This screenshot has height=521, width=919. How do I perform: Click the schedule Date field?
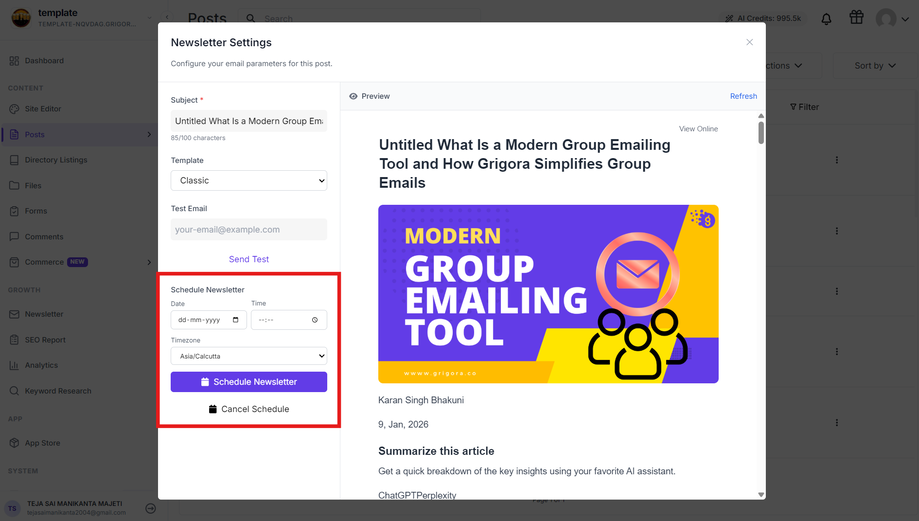209,320
